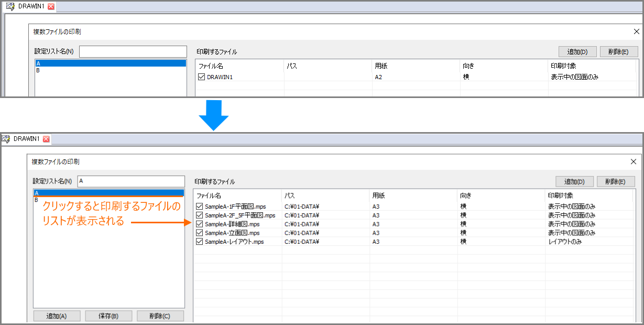The image size is (644, 325).
Task: Toggle DRAWIN1 checkbox in upper file list
Action: click(202, 77)
